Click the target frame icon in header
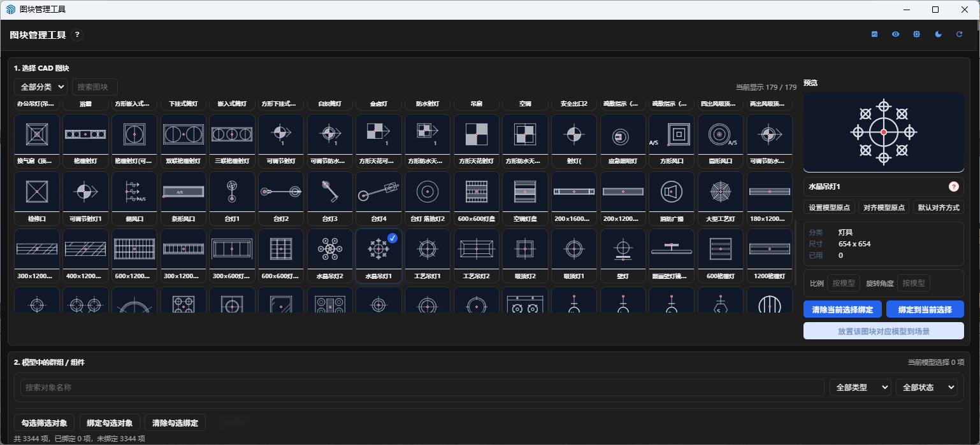This screenshot has width=980, height=445. click(x=917, y=34)
